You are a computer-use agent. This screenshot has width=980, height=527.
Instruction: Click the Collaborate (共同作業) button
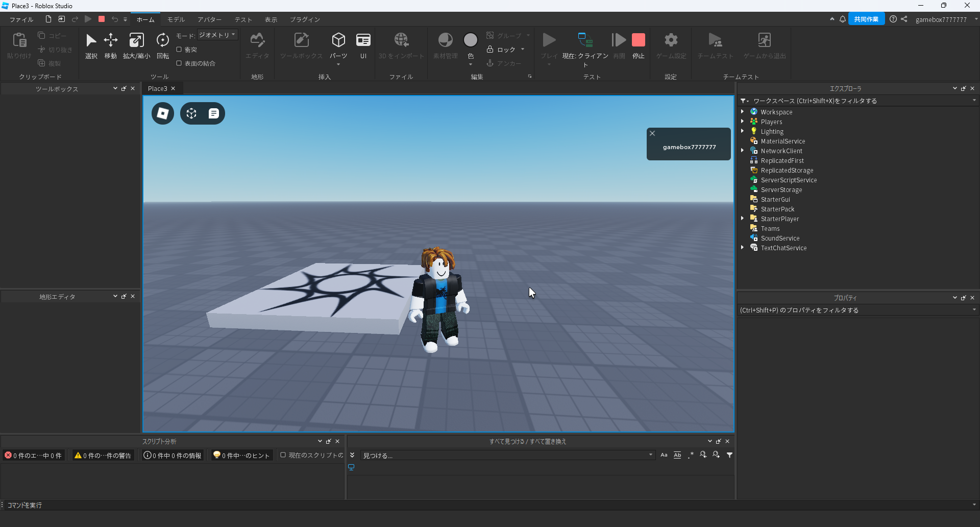(866, 19)
